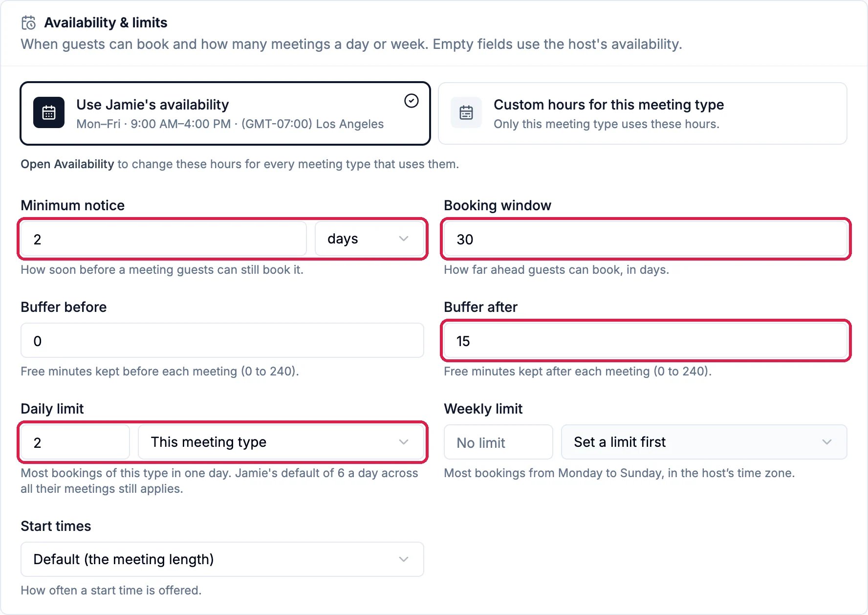
Task: Click the Minimum notice number field
Action: (164, 239)
